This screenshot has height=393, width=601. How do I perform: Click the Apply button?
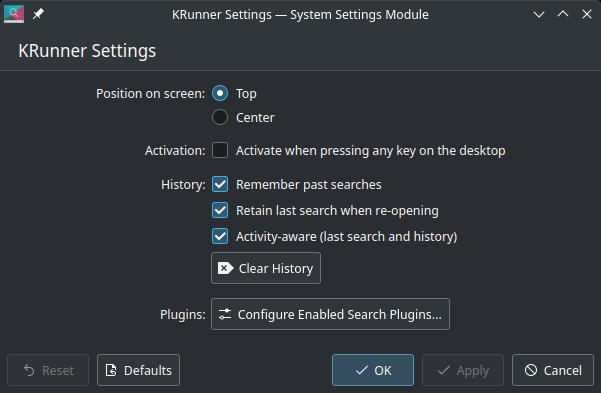click(x=463, y=370)
